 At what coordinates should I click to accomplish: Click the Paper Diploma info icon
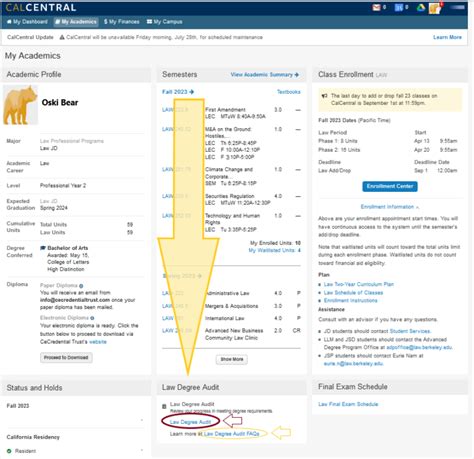(x=81, y=286)
